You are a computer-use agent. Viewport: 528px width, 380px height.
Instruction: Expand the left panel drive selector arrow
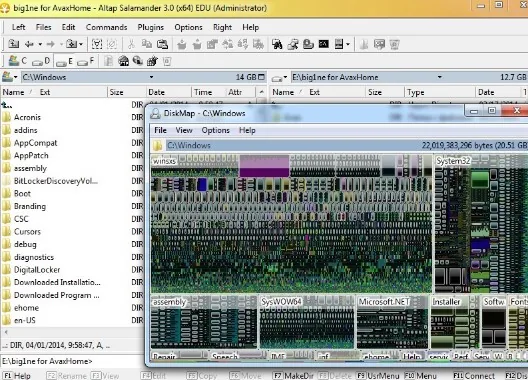click(15, 77)
